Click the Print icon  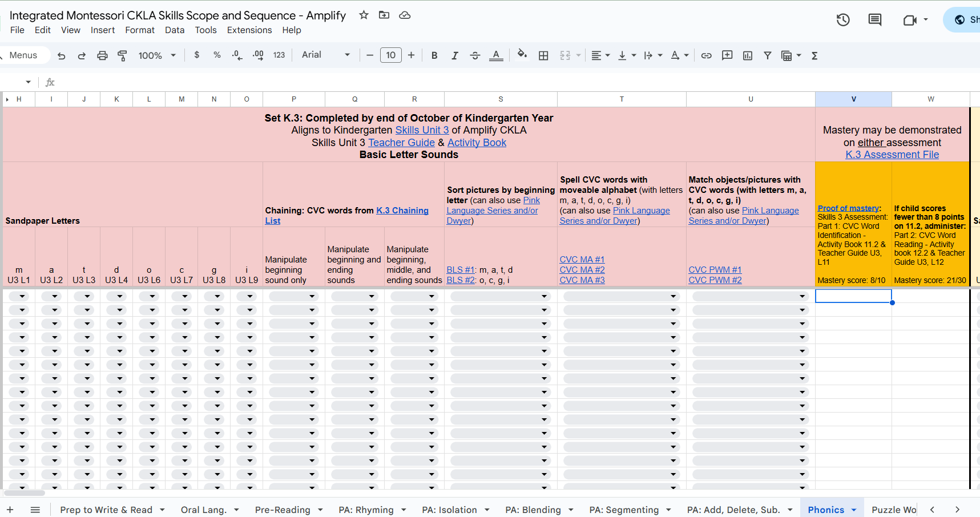point(102,55)
